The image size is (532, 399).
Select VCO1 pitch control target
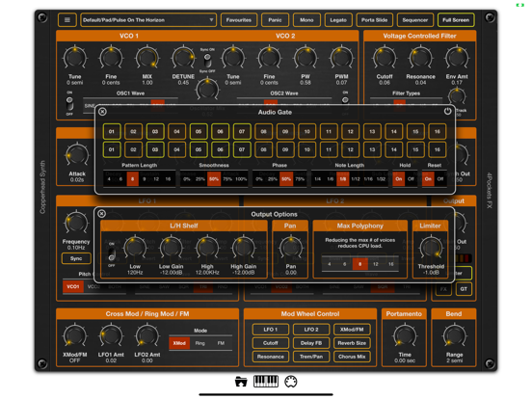[x=73, y=286]
